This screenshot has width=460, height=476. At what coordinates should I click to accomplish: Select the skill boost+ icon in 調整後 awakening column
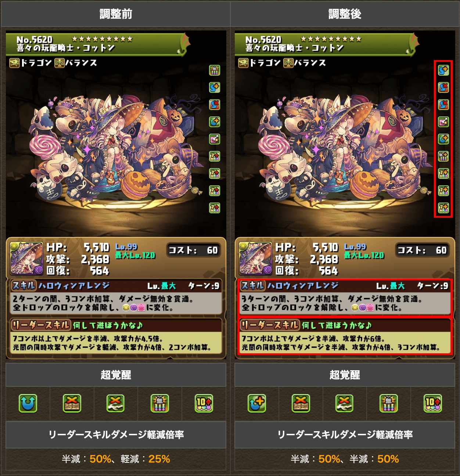(443, 70)
